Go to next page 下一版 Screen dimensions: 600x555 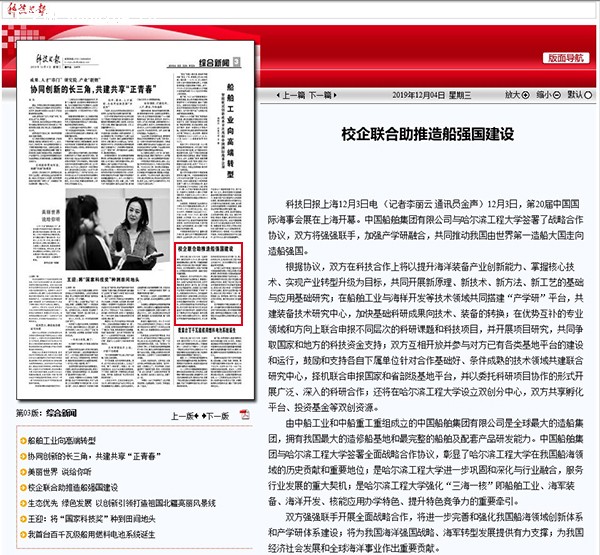(215, 416)
